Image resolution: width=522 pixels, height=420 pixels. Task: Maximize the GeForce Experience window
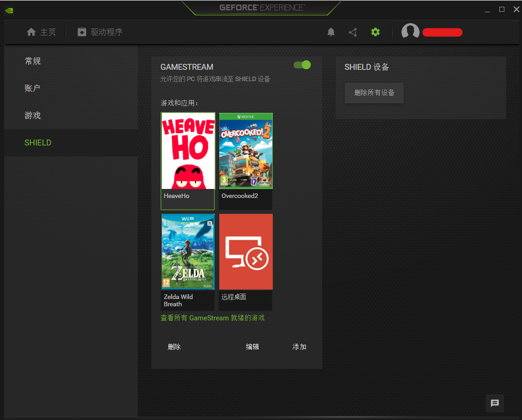(502, 10)
